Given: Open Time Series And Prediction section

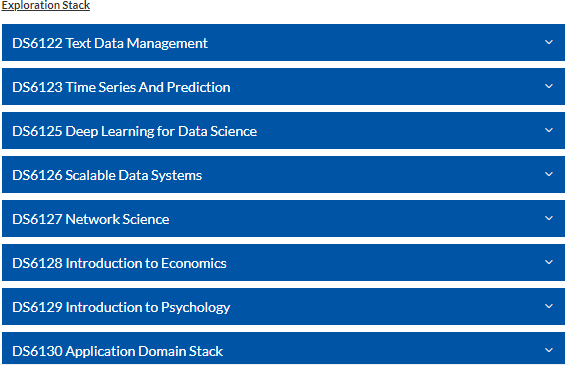Looking at the screenshot, I should click(147, 87).
